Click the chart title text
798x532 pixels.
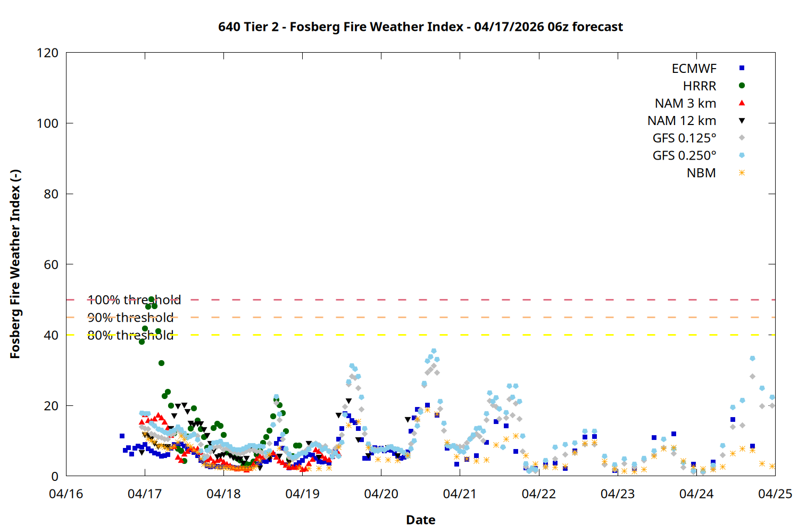pyautogui.click(x=420, y=27)
